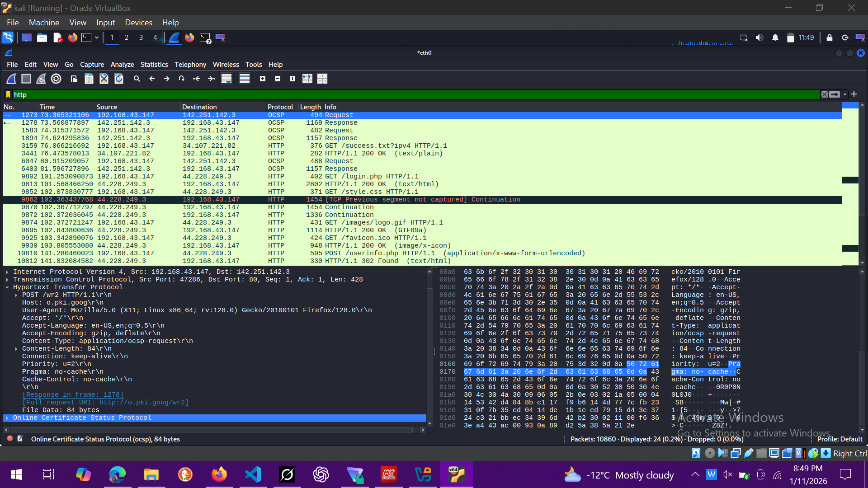Reset text to normal size

(292, 79)
